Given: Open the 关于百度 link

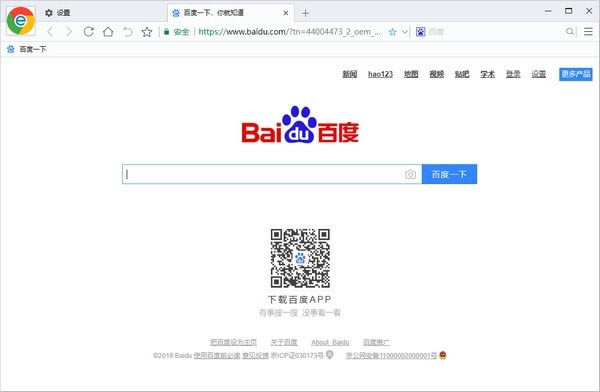Looking at the screenshot, I should [284, 342].
